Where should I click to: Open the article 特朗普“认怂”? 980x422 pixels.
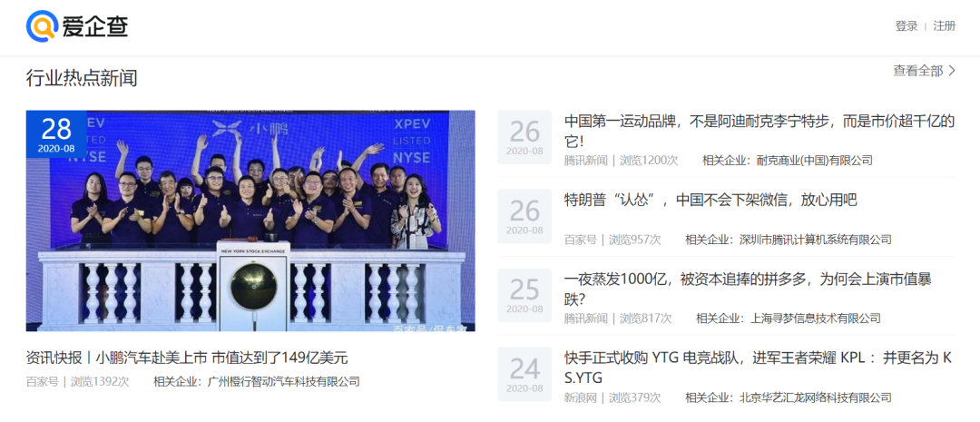click(710, 200)
